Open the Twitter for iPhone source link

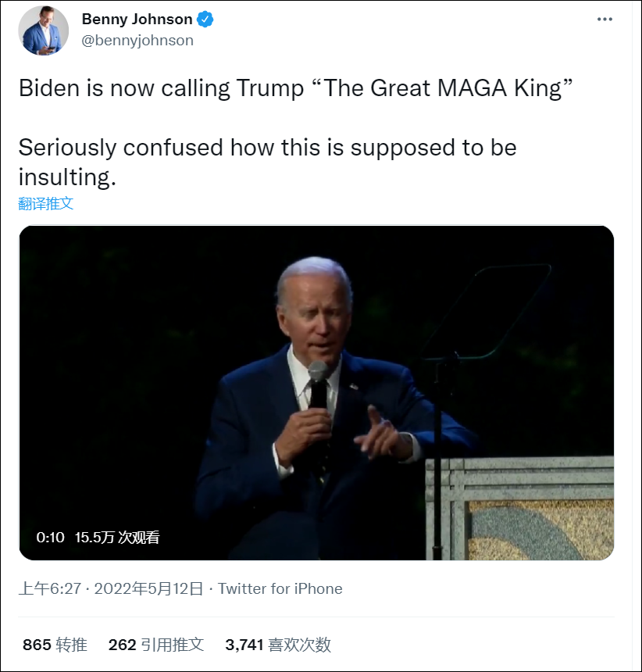pyautogui.click(x=280, y=588)
